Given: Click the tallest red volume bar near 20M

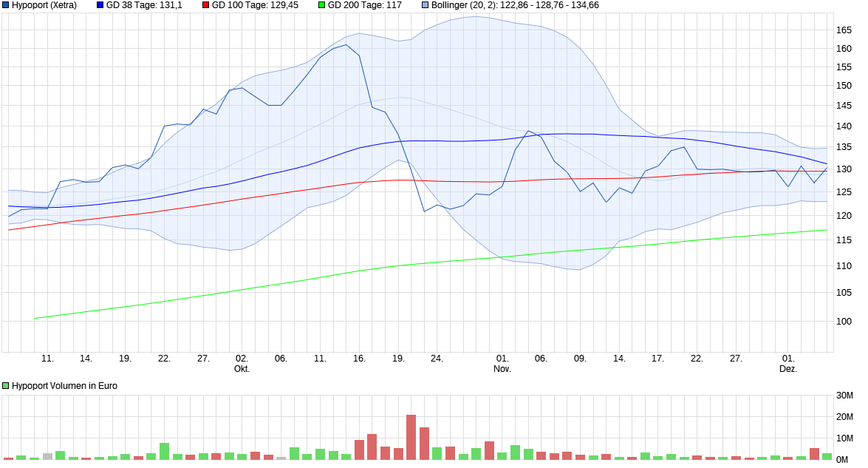Looking at the screenshot, I should (x=411, y=438).
